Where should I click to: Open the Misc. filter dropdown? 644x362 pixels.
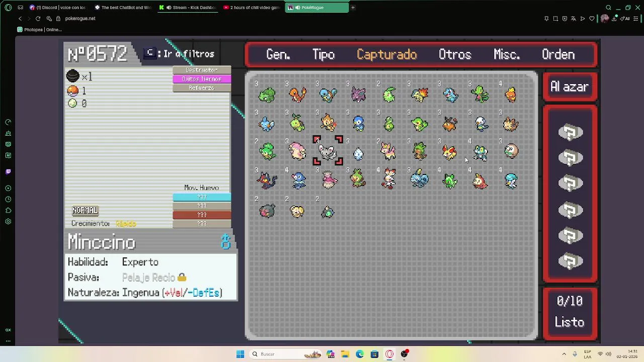(x=507, y=54)
